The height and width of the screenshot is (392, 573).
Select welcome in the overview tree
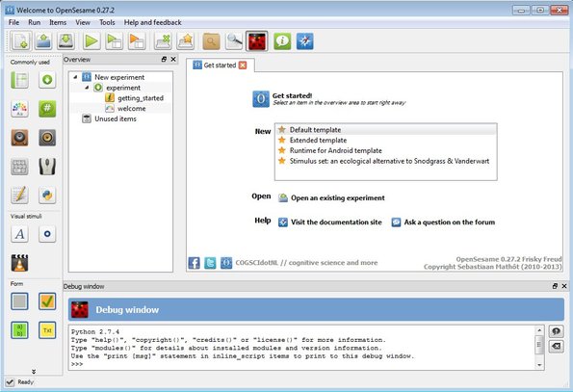click(131, 109)
